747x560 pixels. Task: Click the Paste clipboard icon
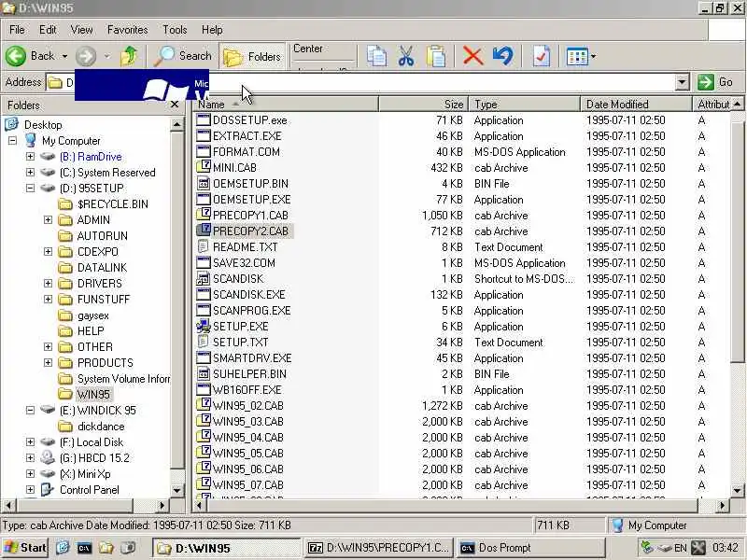point(436,56)
